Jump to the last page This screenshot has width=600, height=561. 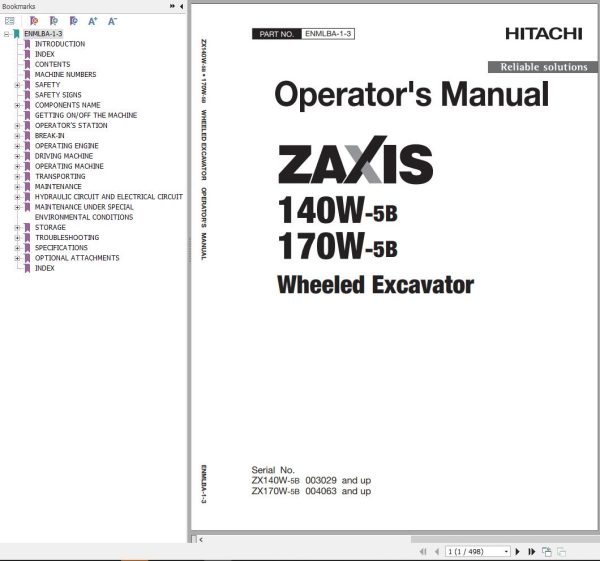point(532,551)
